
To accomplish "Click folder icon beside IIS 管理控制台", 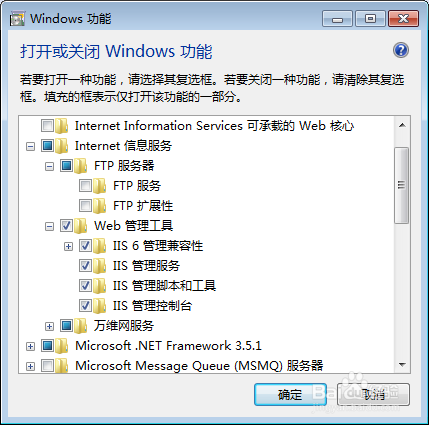I will click(x=99, y=306).
